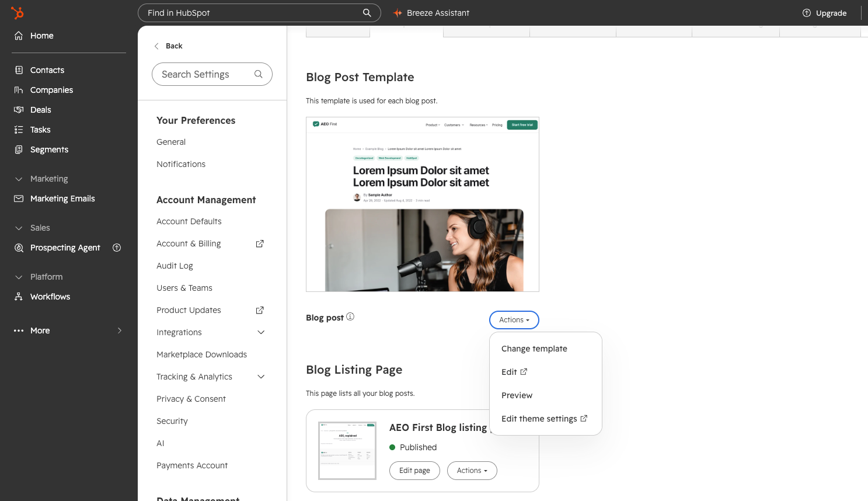Screen dimensions: 868x501
Task: Click the Search Settings input field
Action: [212, 74]
